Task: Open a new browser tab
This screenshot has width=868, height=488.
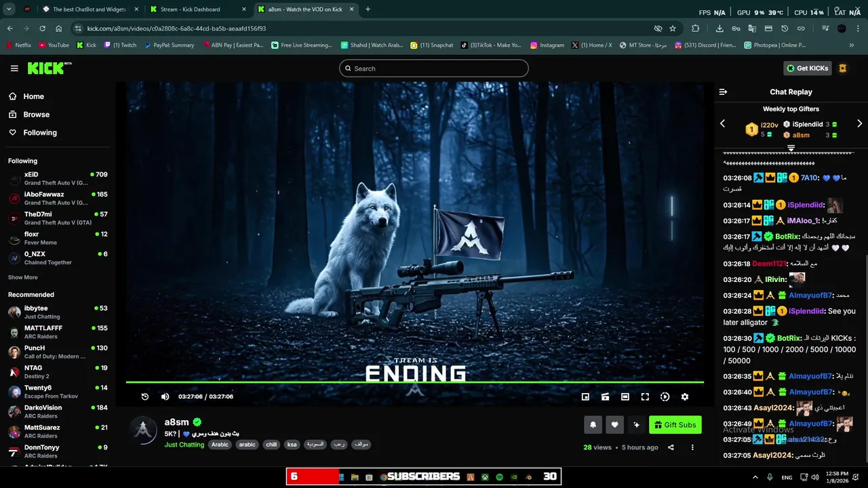Action: click(368, 9)
